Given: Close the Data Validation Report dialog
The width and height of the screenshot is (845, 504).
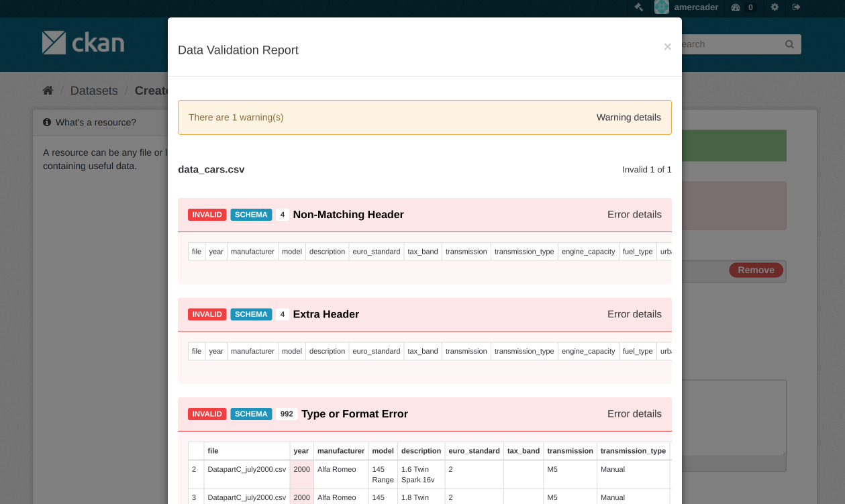Looking at the screenshot, I should pyautogui.click(x=667, y=47).
